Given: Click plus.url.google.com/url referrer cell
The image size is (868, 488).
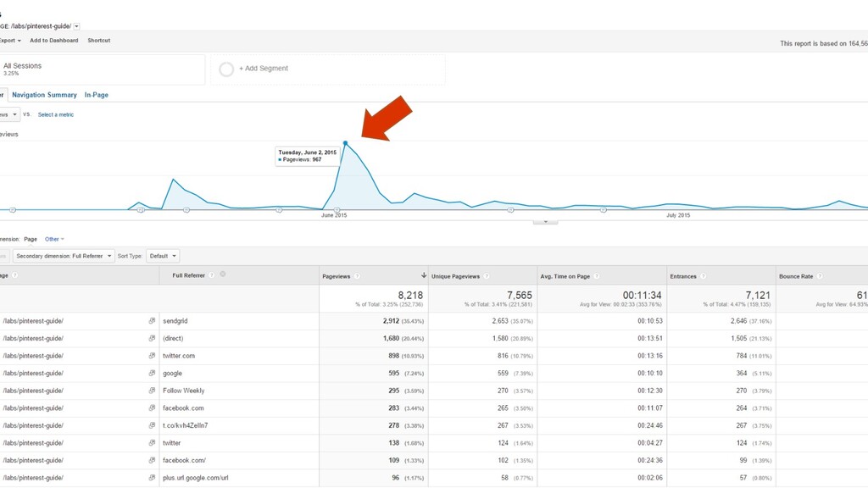Looking at the screenshot, I should (x=196, y=478).
